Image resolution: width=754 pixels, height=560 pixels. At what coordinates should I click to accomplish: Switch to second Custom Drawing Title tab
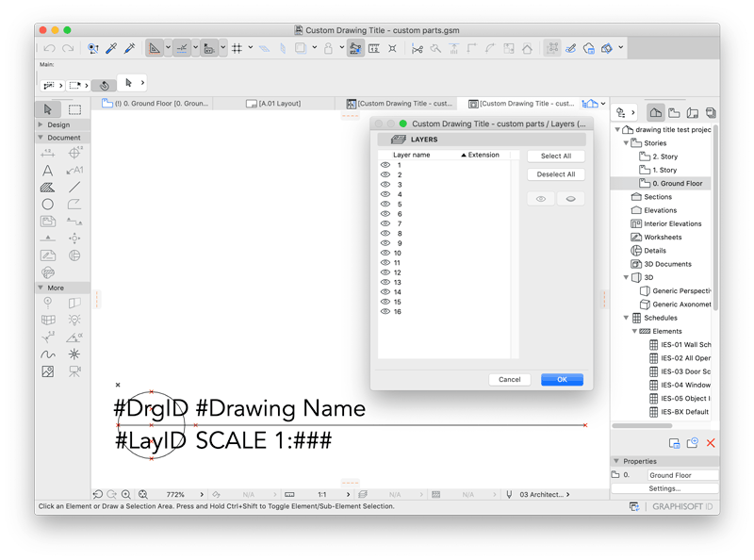click(x=522, y=104)
